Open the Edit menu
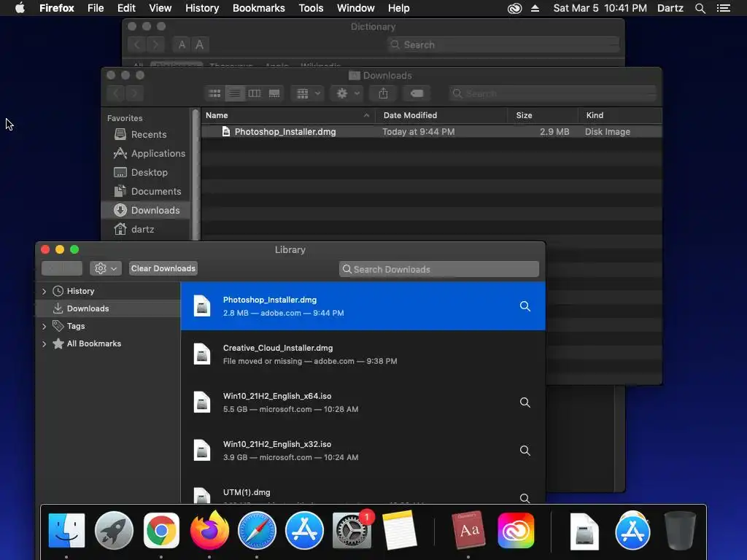This screenshot has width=747, height=560. pyautogui.click(x=126, y=8)
